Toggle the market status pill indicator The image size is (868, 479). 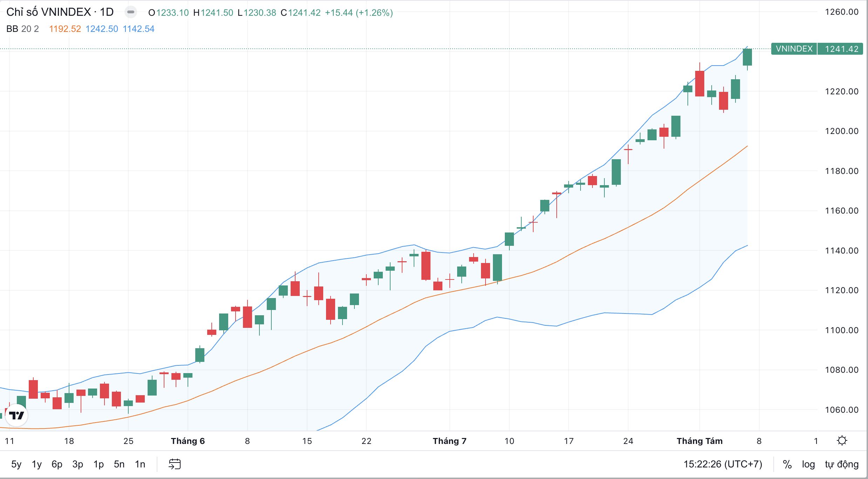130,12
